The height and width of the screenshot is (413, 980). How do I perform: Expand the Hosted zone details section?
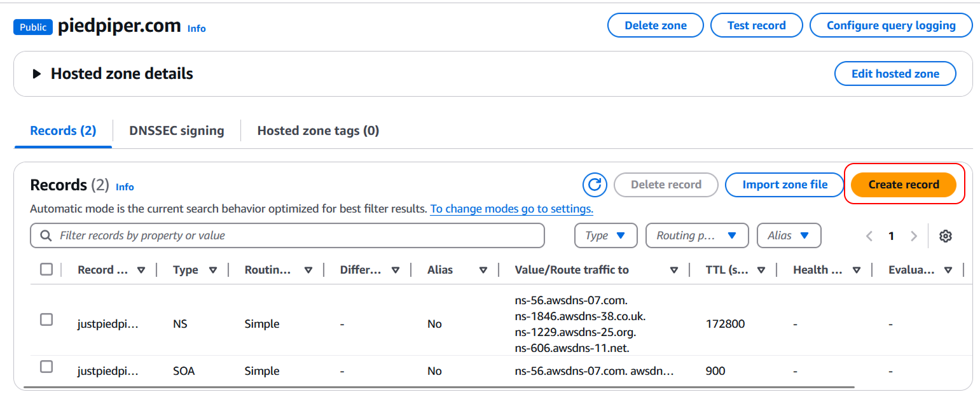click(x=38, y=74)
